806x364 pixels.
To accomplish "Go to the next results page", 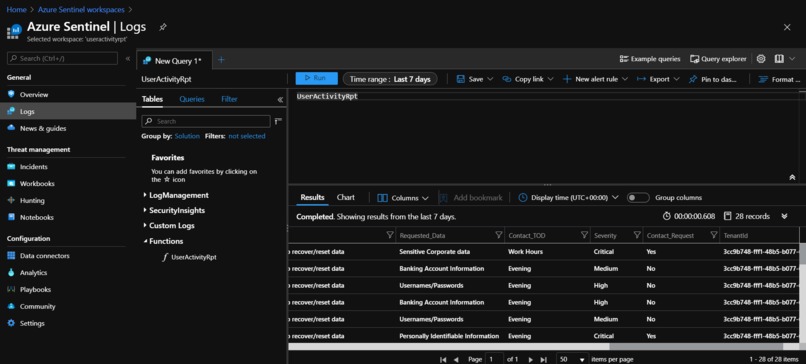I will pyautogui.click(x=530, y=359).
